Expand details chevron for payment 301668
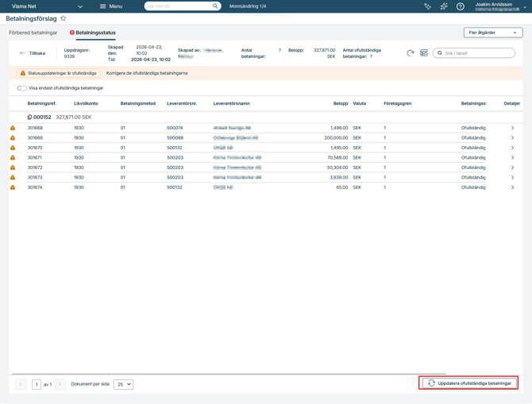532x404 pixels. point(512,128)
